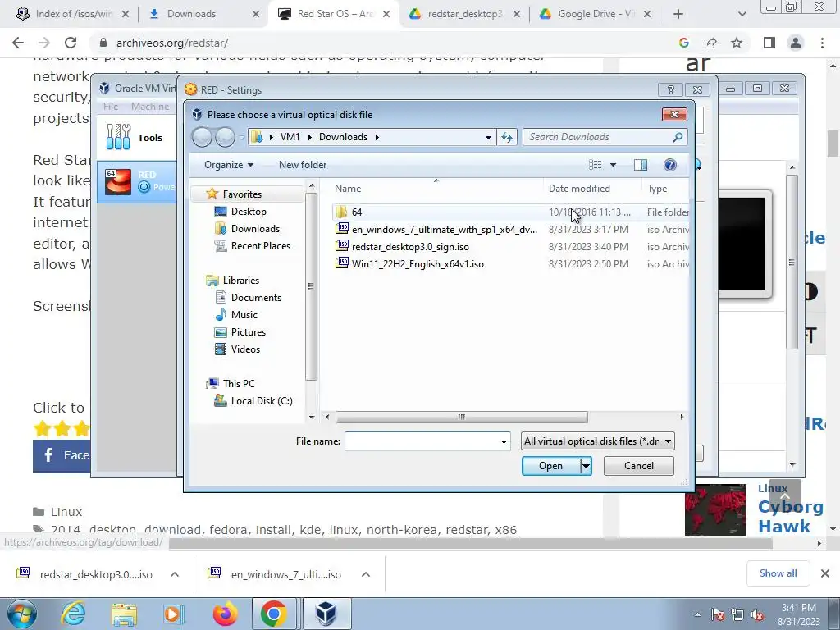The height and width of the screenshot is (630, 840).
Task: Expand the address bar history dropdown
Action: tap(488, 137)
